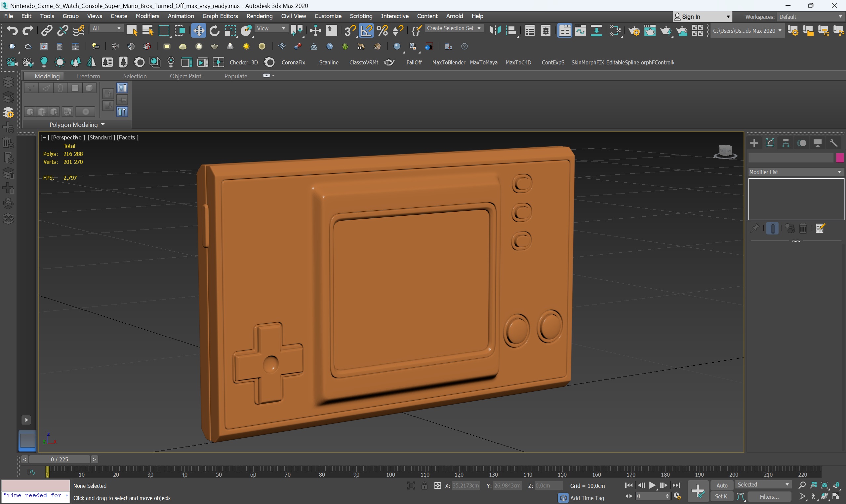Switch to the Object Paint tab
846x504 pixels.
tap(185, 76)
